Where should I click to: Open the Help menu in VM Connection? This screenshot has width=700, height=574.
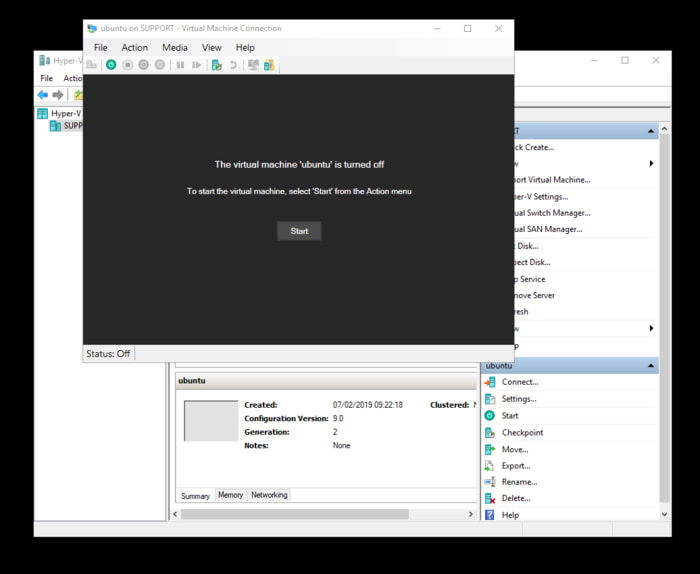click(245, 47)
